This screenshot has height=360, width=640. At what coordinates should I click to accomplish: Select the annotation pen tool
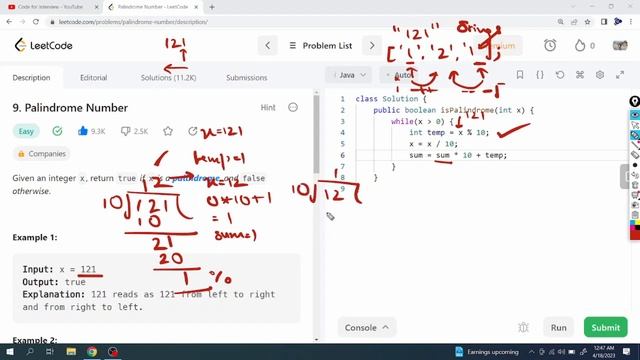pos(635,135)
